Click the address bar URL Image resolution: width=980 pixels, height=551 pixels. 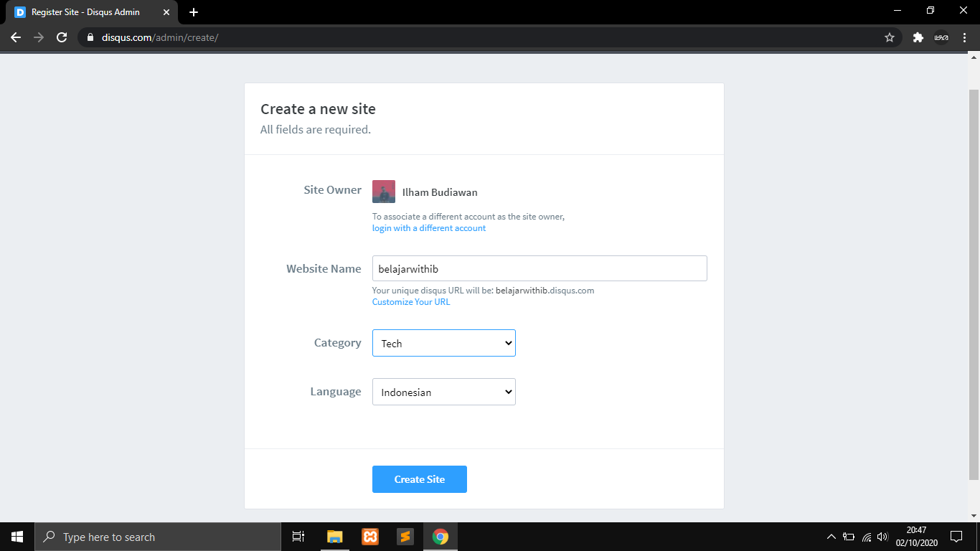tap(160, 37)
